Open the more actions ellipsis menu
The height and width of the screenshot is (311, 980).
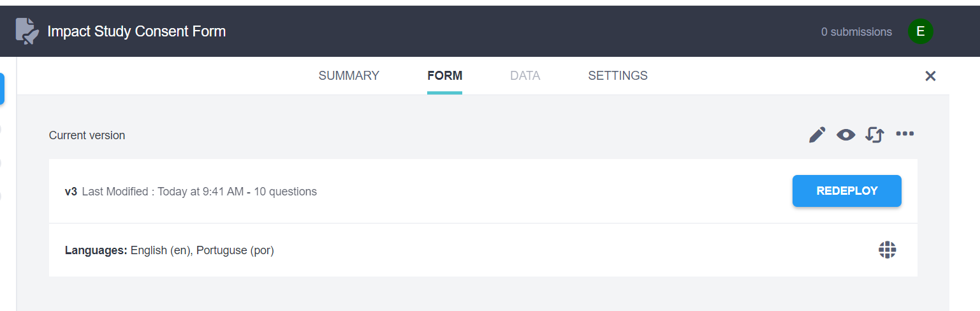pos(905,133)
